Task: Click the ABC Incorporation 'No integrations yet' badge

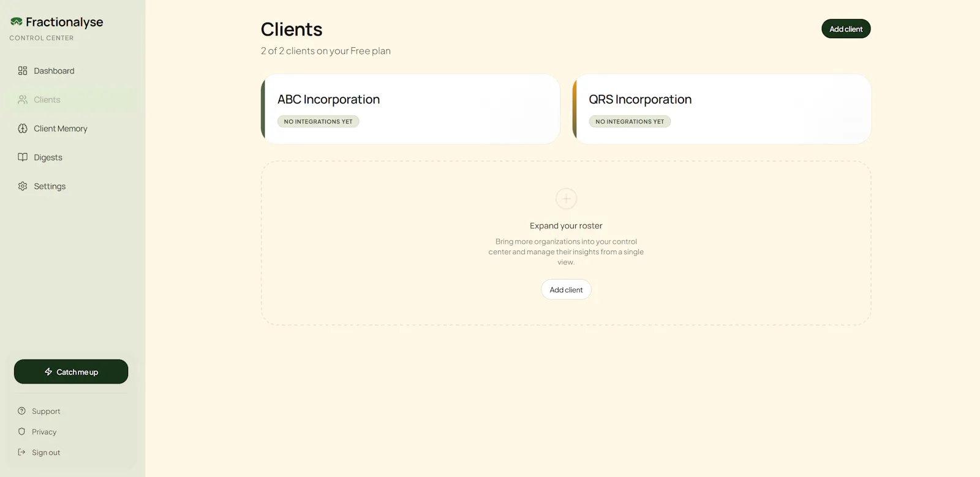Action: [318, 122]
